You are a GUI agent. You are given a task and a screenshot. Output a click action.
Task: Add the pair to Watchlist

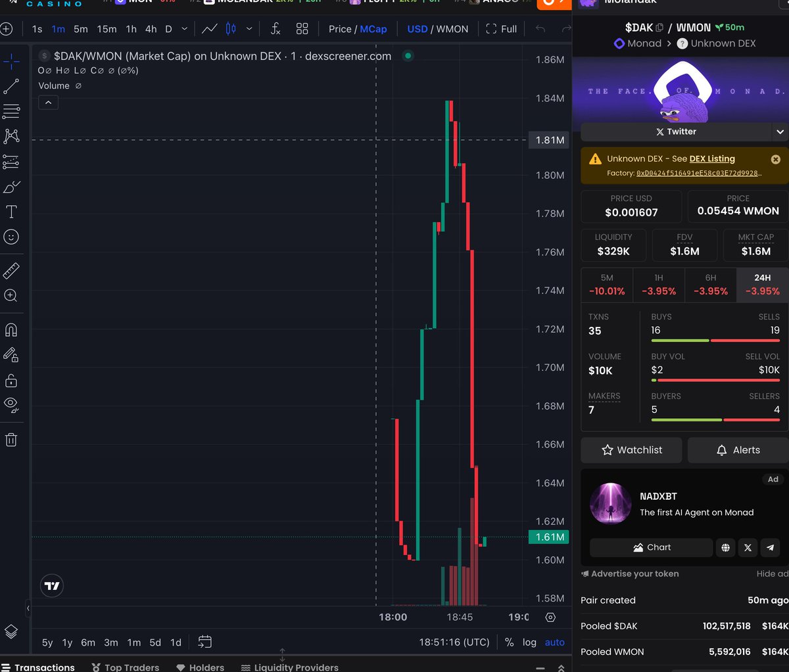632,450
